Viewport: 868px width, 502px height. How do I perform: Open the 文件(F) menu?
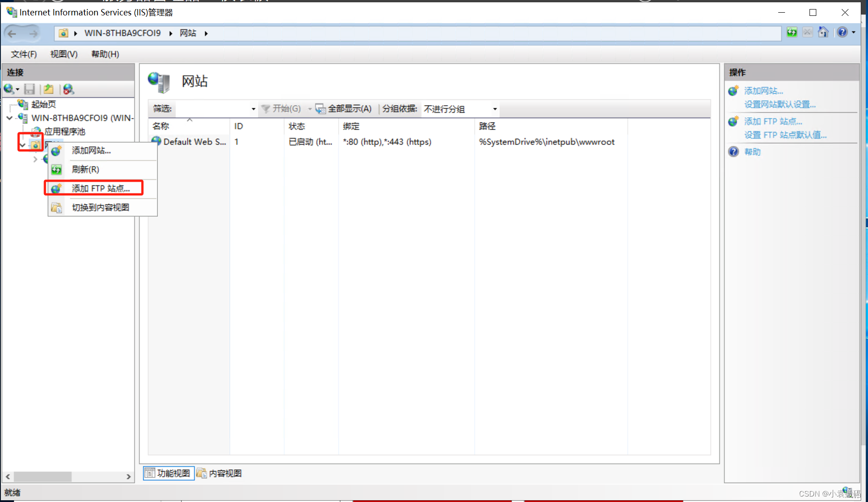[24, 54]
